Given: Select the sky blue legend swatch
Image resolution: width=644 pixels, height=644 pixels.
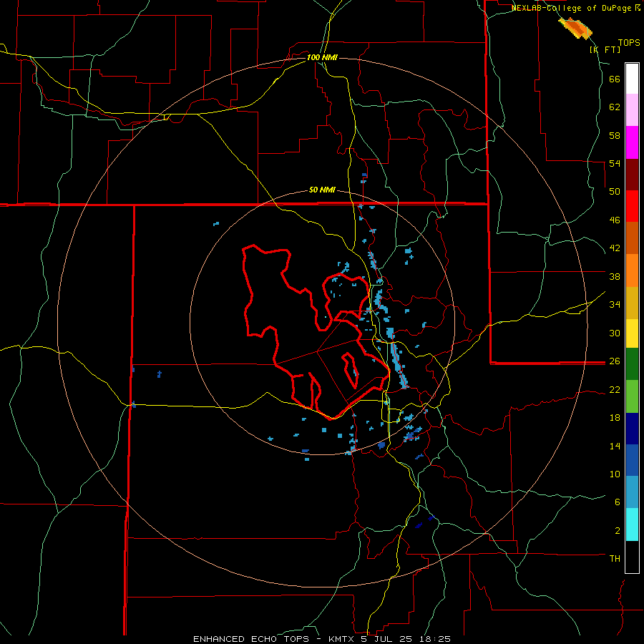Looking at the screenshot, I should pos(632,492).
